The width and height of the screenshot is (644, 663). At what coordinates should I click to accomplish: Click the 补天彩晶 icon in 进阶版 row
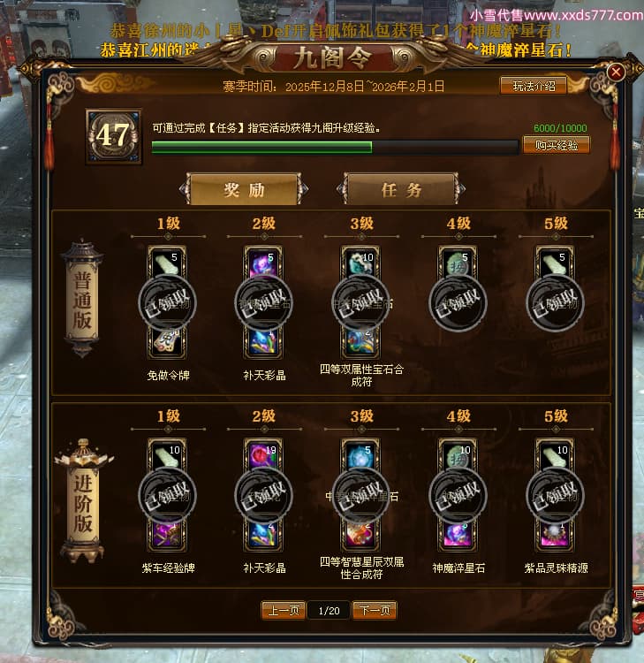[x=263, y=536]
